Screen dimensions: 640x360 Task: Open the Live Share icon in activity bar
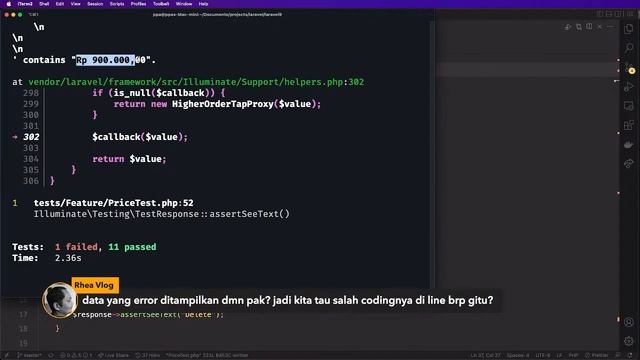pos(629,163)
